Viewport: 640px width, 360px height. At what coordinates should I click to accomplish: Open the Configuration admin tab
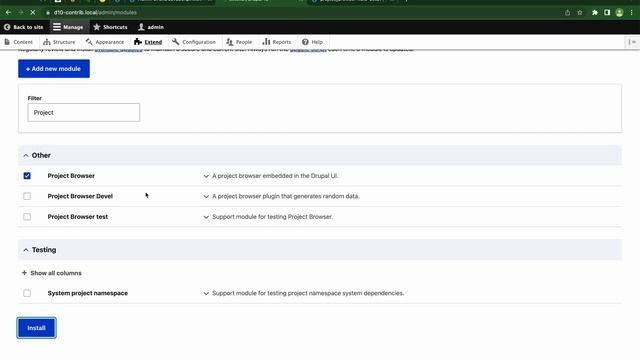pos(194,42)
